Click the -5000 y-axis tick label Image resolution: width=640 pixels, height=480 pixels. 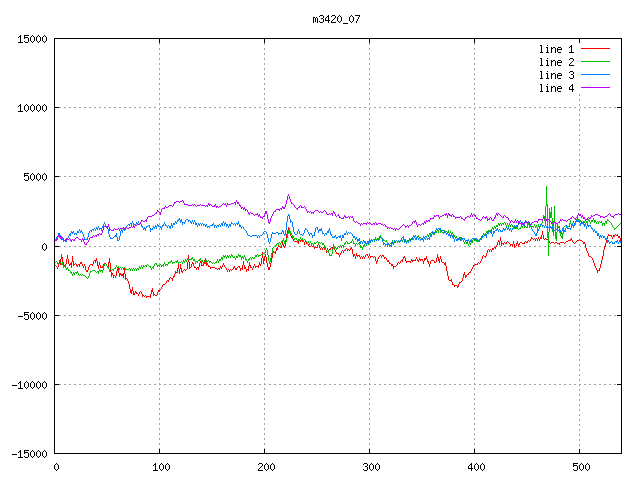[32, 315]
